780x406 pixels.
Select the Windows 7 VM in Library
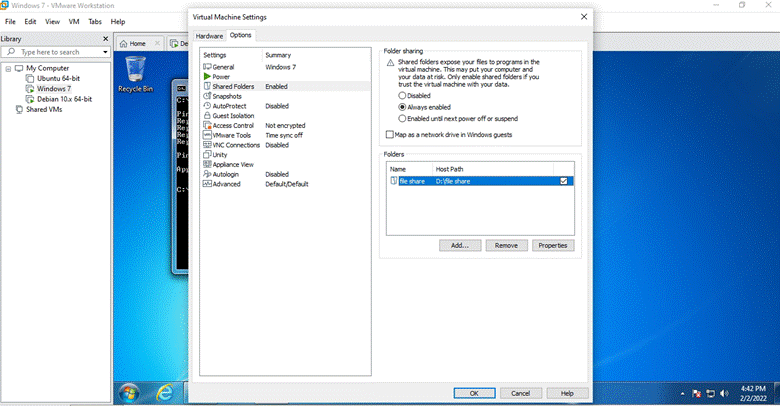tap(54, 89)
